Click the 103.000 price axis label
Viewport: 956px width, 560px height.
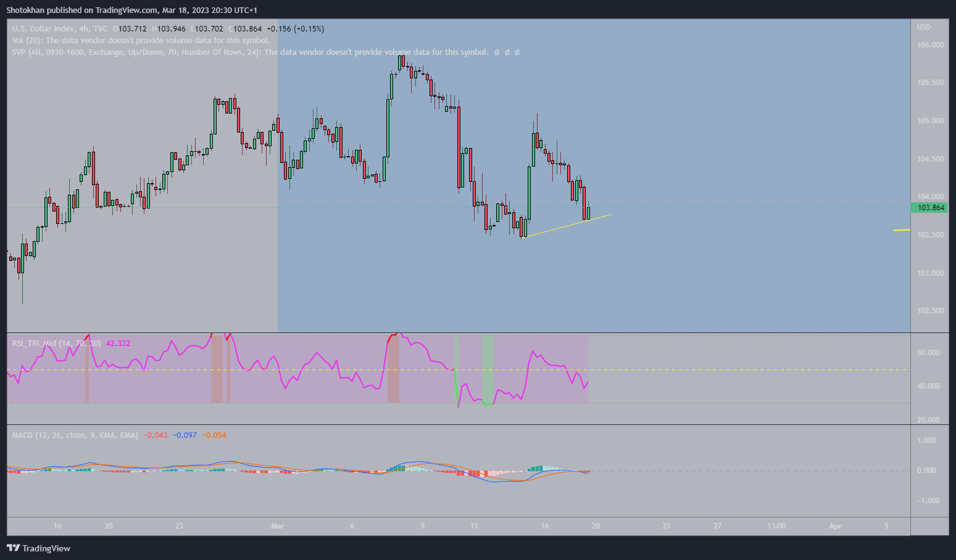pos(930,273)
